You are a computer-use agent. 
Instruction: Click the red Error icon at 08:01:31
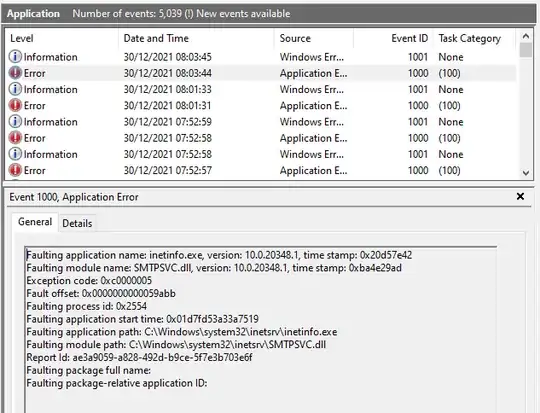pyautogui.click(x=15, y=105)
